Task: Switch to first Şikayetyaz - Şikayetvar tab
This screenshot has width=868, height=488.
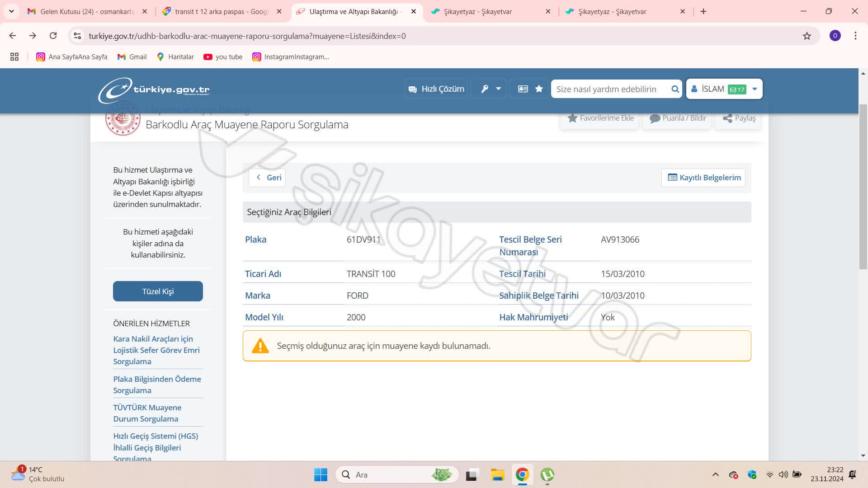Action: coord(477,12)
